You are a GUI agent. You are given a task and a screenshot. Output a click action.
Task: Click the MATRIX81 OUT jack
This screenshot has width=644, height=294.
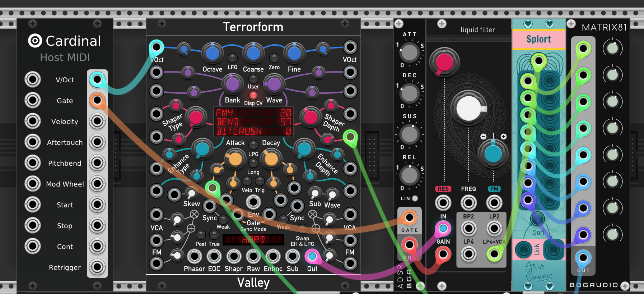point(583,258)
